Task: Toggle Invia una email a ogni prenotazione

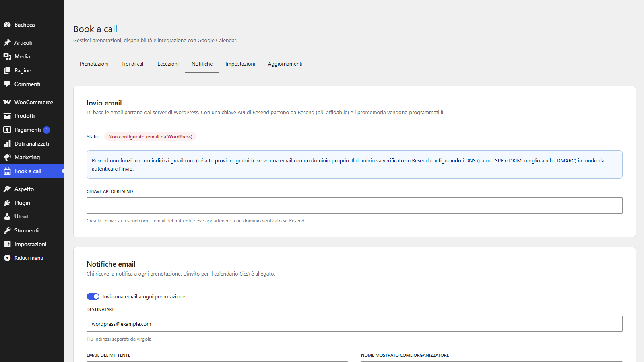Action: [93, 296]
